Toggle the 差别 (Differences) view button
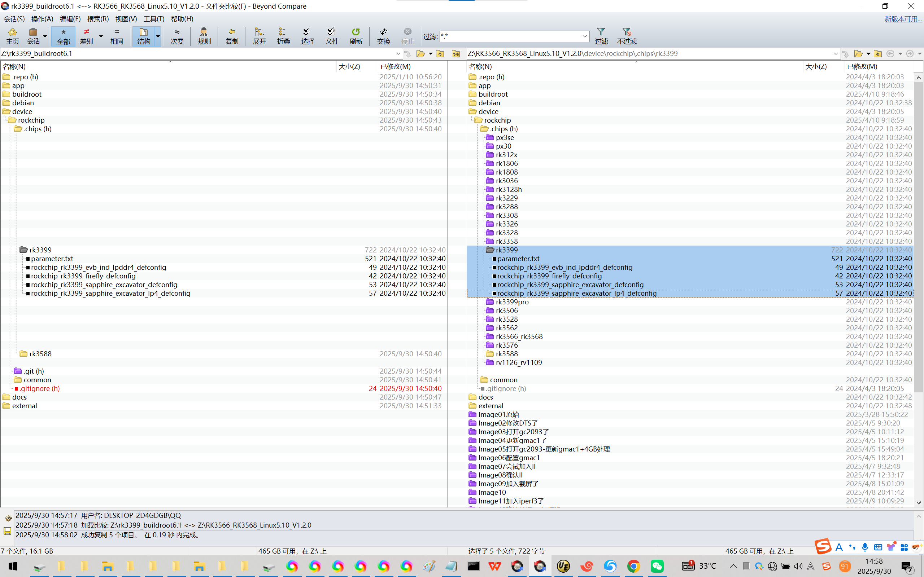This screenshot has width=924, height=577. (87, 36)
